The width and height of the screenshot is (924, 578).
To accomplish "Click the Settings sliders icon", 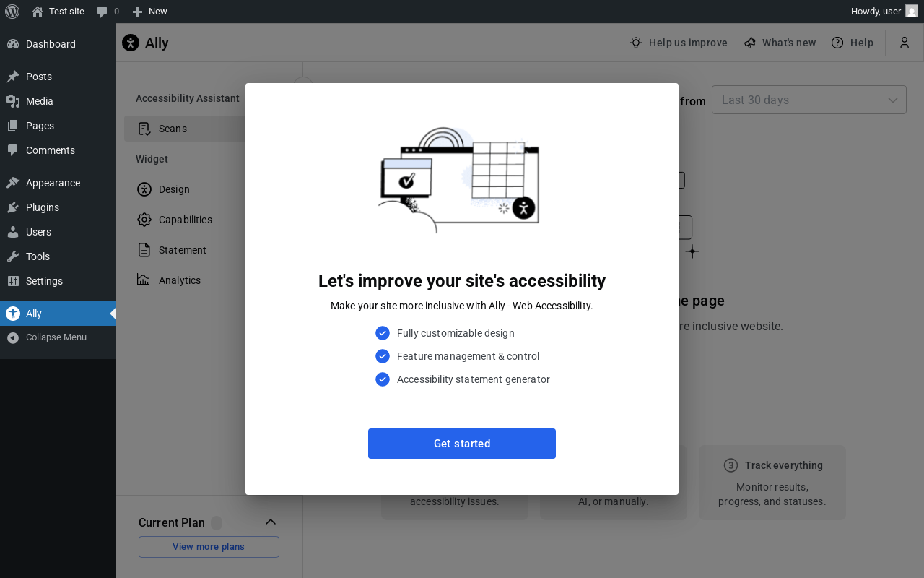I will coord(13,281).
